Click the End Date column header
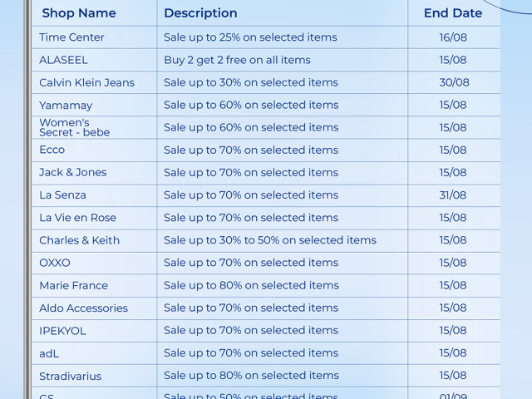 pyautogui.click(x=453, y=13)
